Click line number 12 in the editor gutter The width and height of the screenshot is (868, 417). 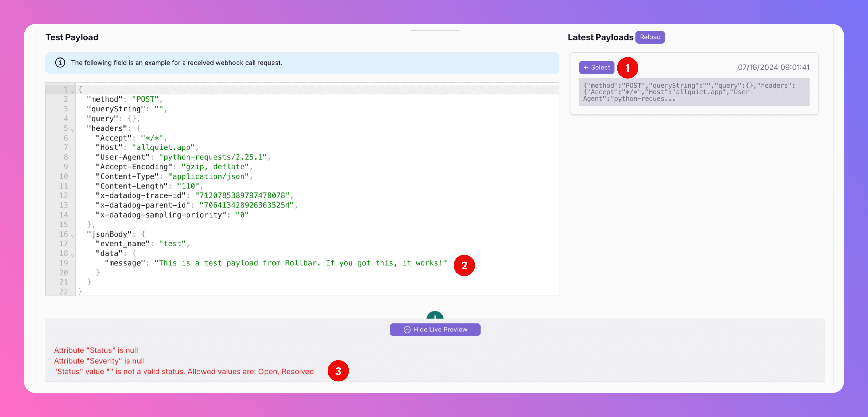tap(64, 195)
